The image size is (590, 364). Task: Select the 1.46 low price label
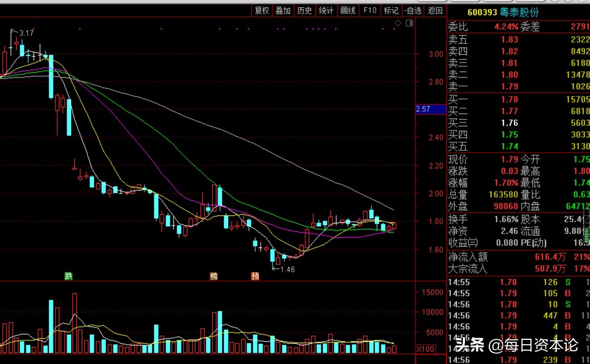(x=287, y=270)
